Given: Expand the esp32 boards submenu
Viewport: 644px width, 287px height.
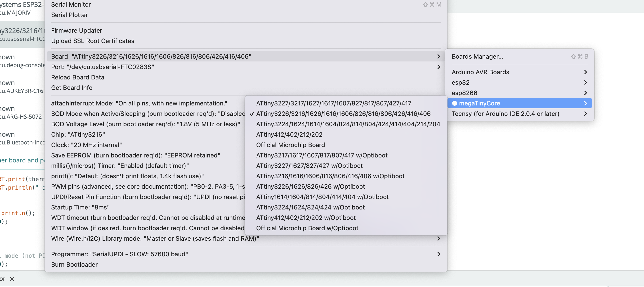Looking at the screenshot, I should tap(519, 83).
